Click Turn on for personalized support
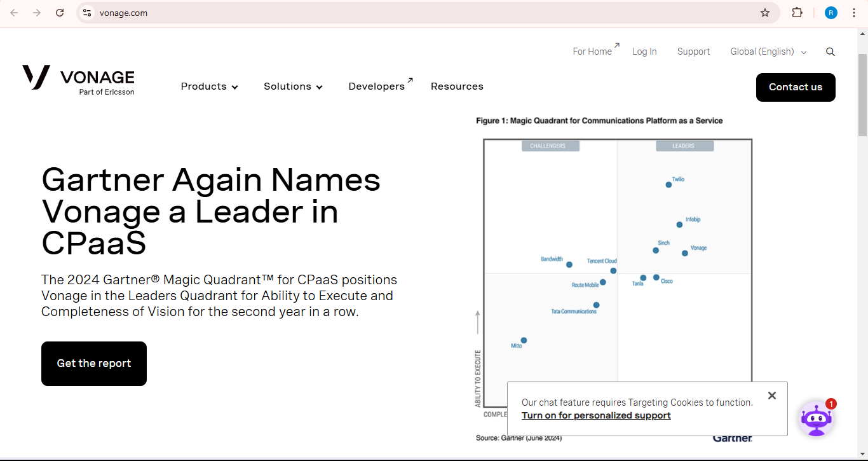The width and height of the screenshot is (868, 461). point(596,415)
